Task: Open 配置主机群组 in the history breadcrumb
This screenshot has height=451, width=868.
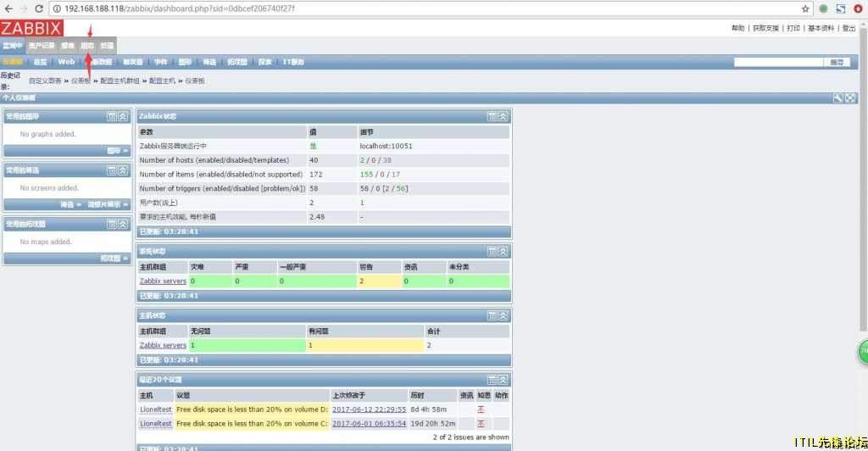Action: pyautogui.click(x=120, y=81)
